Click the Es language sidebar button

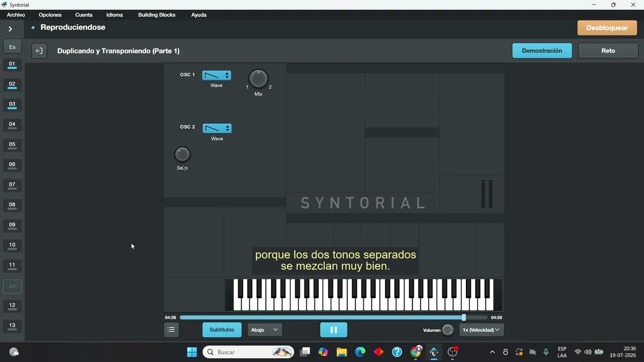[12, 47]
